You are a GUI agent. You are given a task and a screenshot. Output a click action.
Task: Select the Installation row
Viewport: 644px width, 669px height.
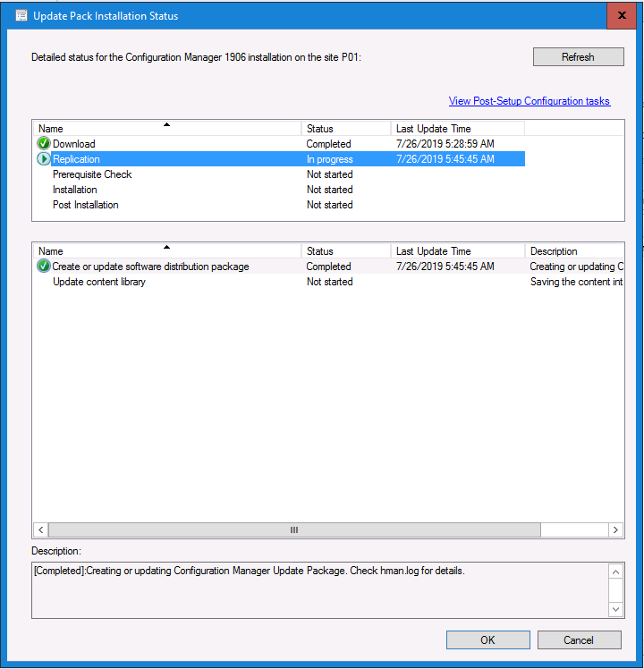point(280,190)
